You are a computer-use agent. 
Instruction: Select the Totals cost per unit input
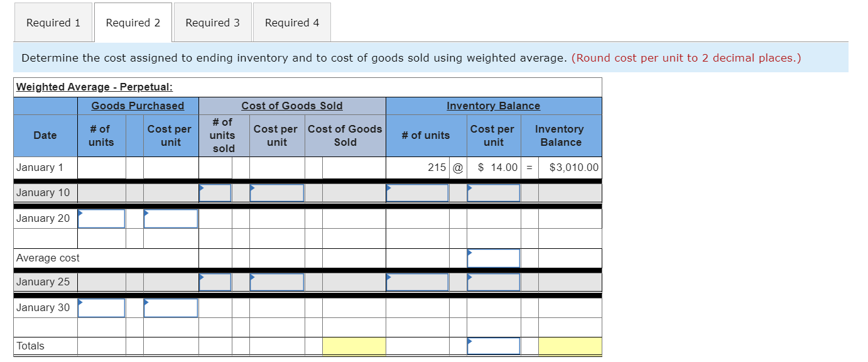point(493,345)
